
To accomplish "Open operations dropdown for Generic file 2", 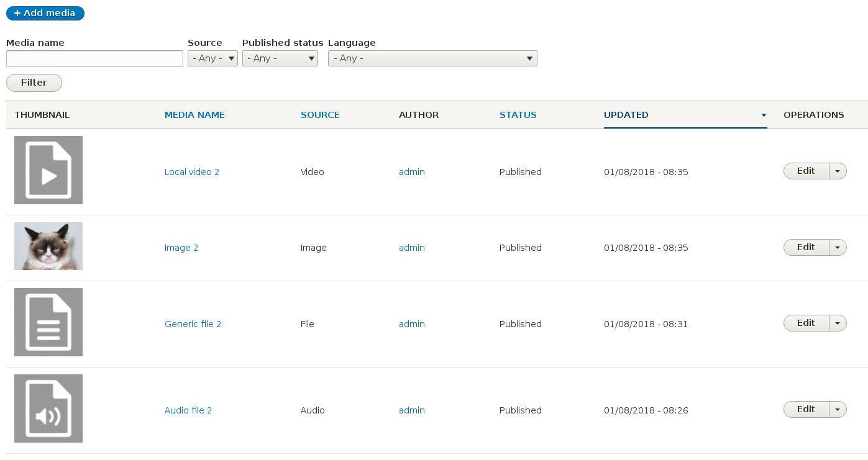I will coord(838,323).
